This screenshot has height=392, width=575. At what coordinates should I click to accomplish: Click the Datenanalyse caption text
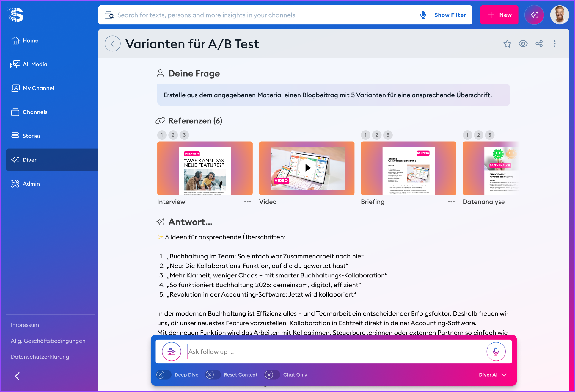pyautogui.click(x=484, y=202)
